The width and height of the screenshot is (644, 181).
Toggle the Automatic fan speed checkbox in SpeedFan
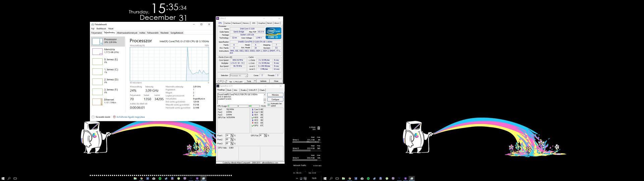pos(269,105)
